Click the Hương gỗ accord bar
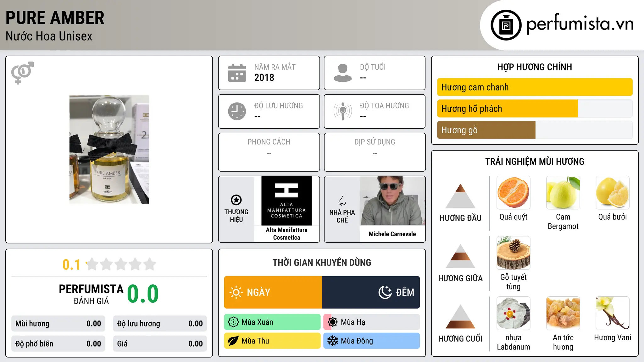Viewport: 644px width, 362px height. (x=535, y=130)
